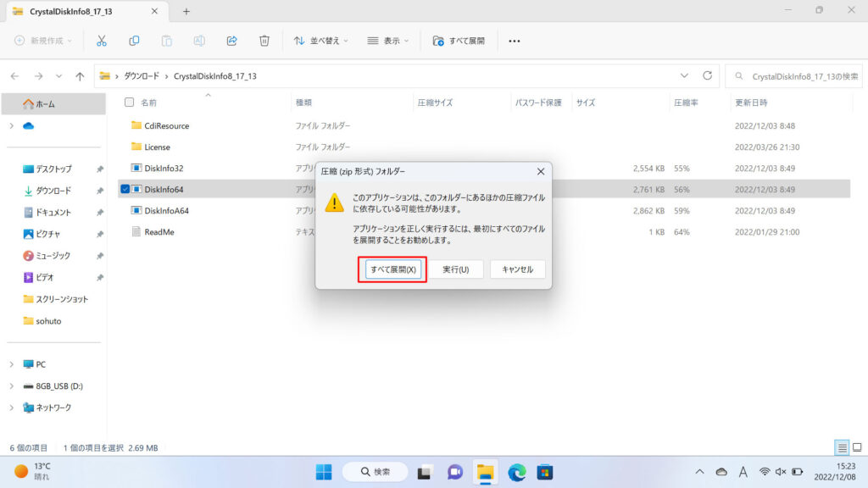
Task: Open Downloads (ダウンロード) in sidebar
Action: 53,191
